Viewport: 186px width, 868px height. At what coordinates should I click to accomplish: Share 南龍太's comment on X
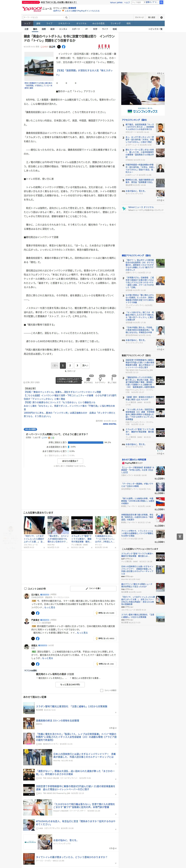[33, 664]
